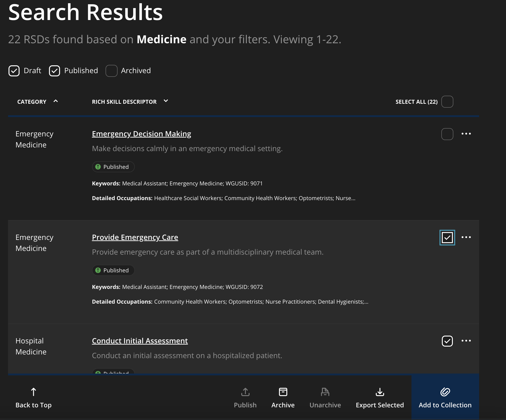506x420 pixels.
Task: Enable the Archived filter checkbox
Action: (111, 71)
